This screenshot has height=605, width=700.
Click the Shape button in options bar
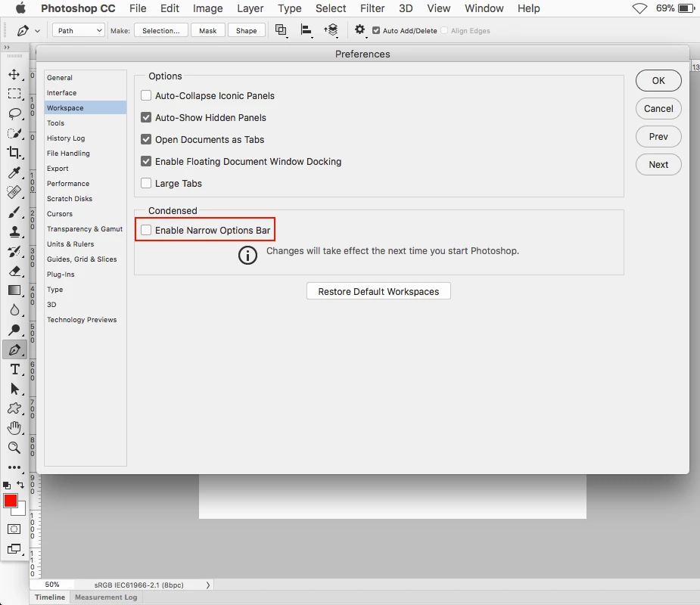247,30
